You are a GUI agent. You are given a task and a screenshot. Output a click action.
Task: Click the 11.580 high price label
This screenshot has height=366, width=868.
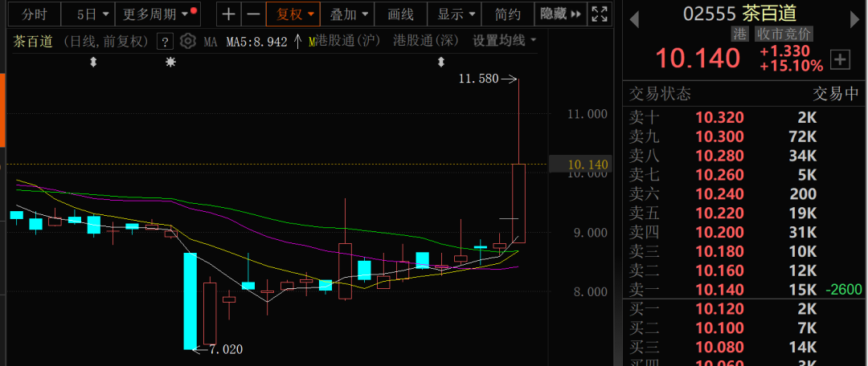click(478, 79)
